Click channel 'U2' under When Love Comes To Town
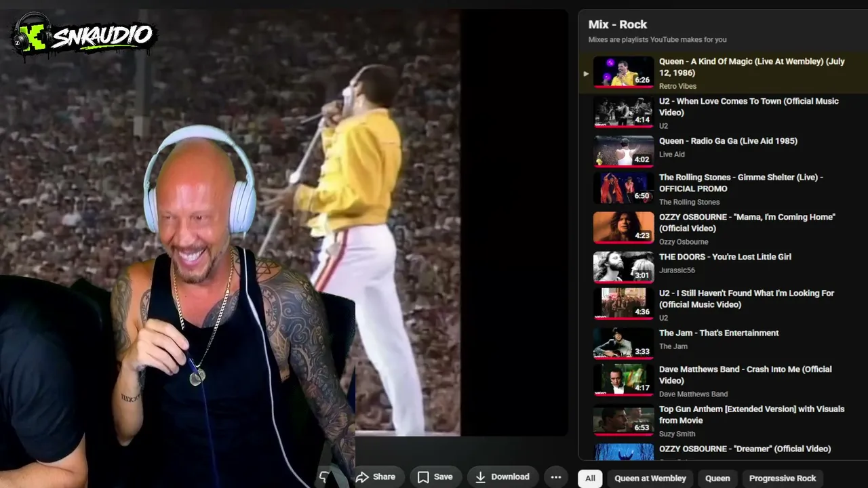The image size is (868, 488). point(663,126)
